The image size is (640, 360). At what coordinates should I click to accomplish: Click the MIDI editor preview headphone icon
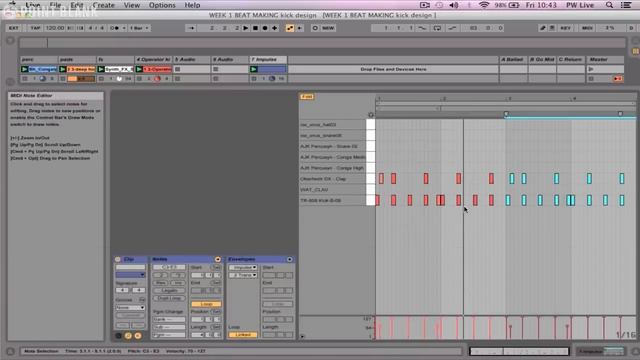[x=371, y=115]
